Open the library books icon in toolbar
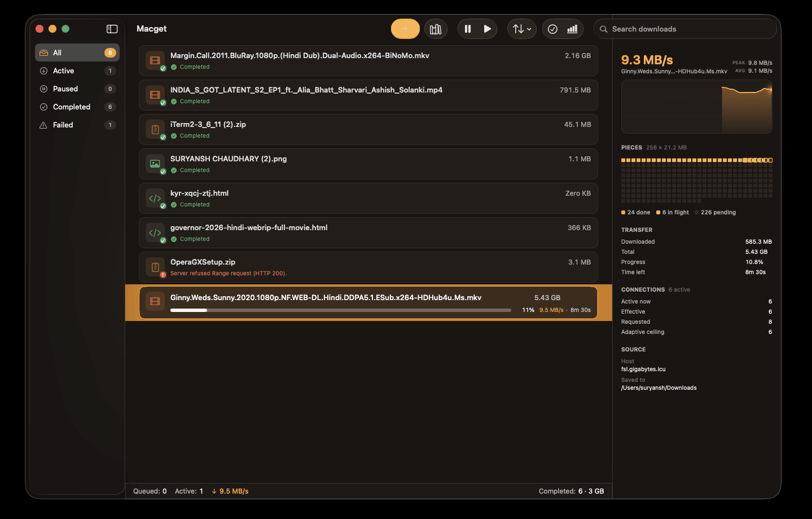812x519 pixels. [x=436, y=29]
